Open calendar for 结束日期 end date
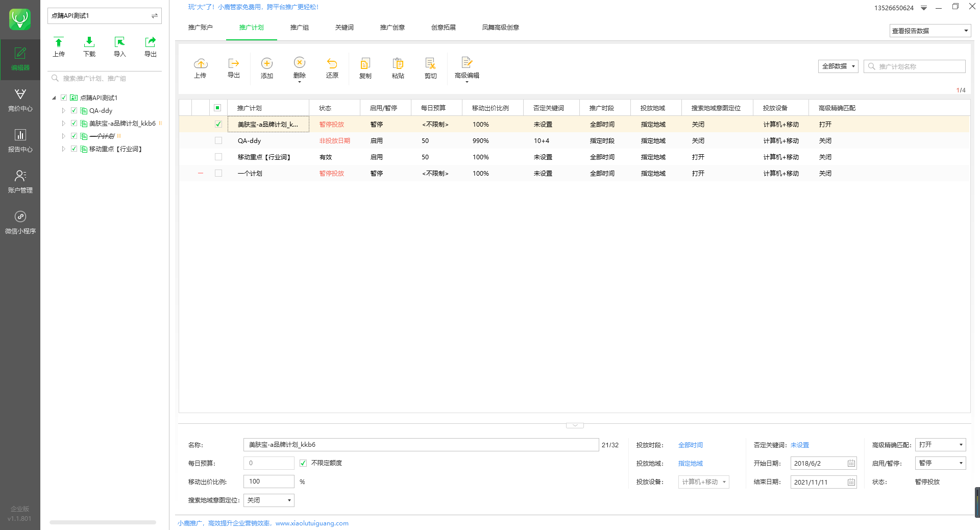This screenshot has width=980, height=530. (x=851, y=482)
